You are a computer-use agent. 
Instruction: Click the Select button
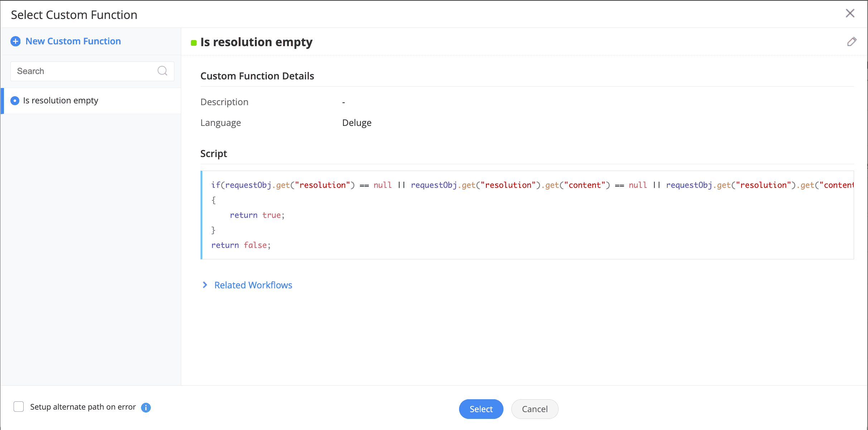[x=481, y=409]
